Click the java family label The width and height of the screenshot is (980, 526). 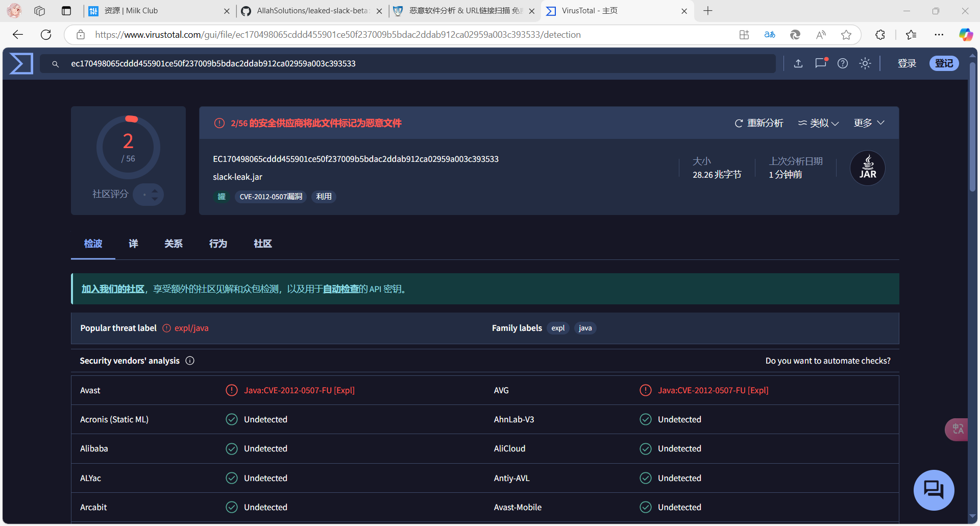coord(585,328)
